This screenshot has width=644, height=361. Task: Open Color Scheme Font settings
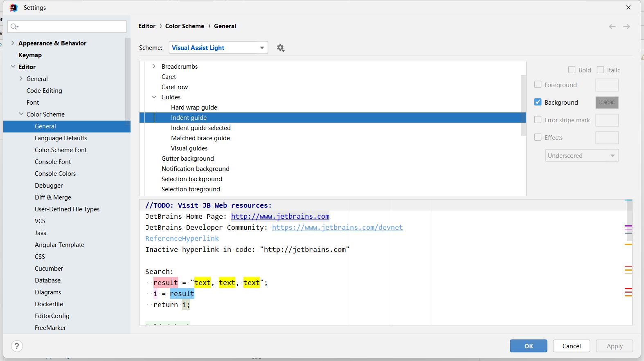coord(61,150)
